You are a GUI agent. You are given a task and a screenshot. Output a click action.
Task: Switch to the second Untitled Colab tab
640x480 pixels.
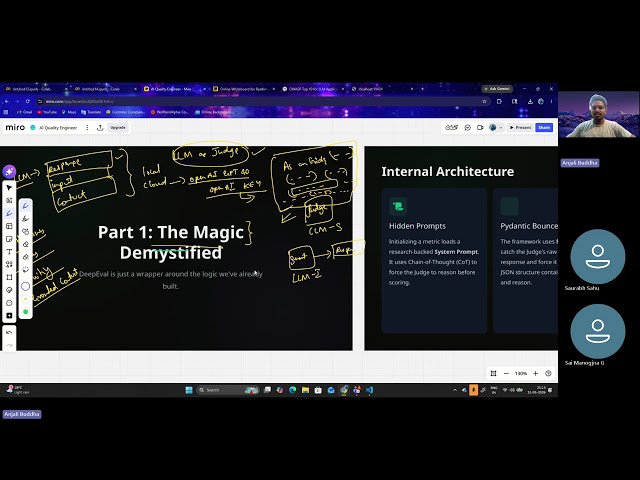pos(102,89)
